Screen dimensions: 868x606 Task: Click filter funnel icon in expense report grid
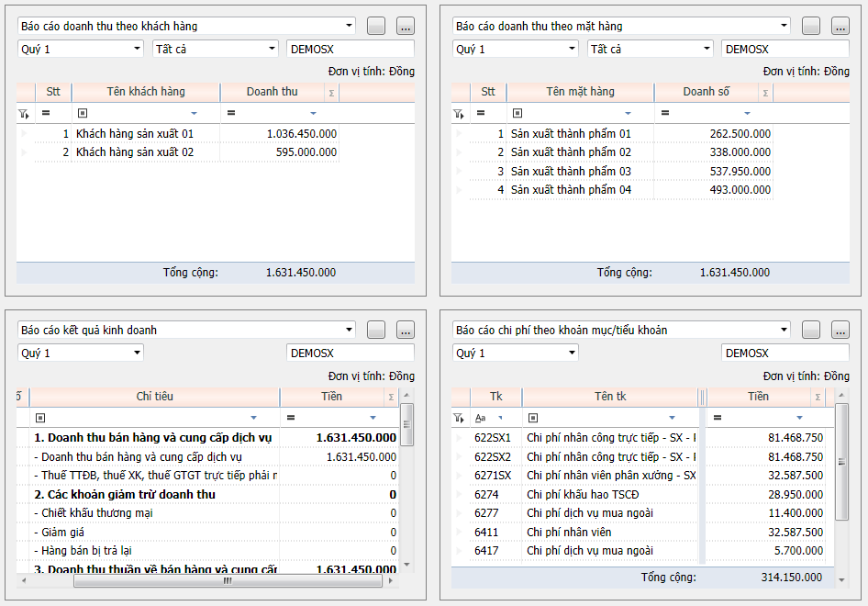coord(458,418)
